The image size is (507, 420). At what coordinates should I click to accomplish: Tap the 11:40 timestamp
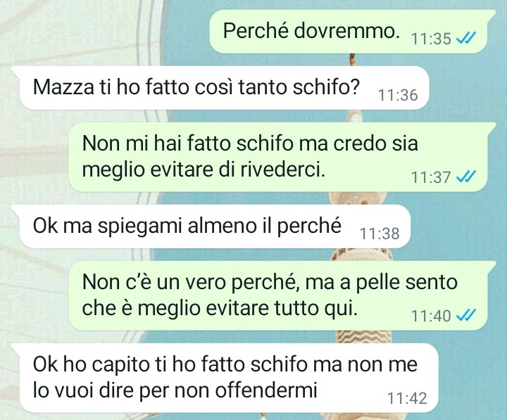(x=431, y=316)
